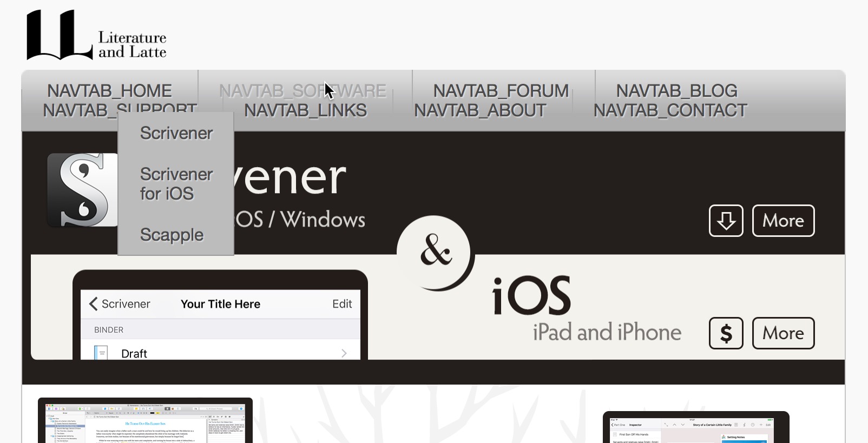Viewport: 868px width, 443px height.
Task: Open the iPad app screenshot thumbnail
Action: [696, 427]
